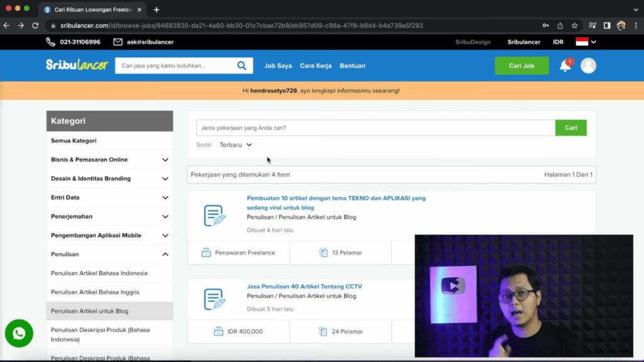Click the Sribulancer logo

tap(77, 65)
